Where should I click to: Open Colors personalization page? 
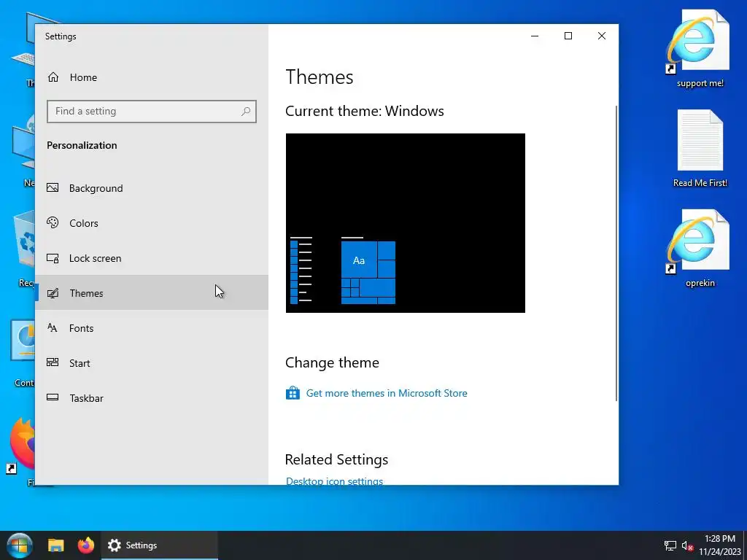(x=152, y=223)
